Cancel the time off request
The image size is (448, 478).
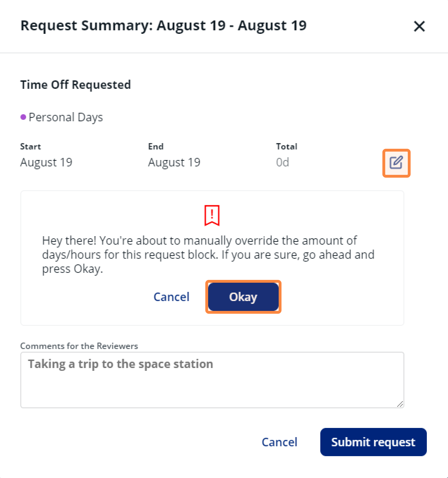click(279, 442)
